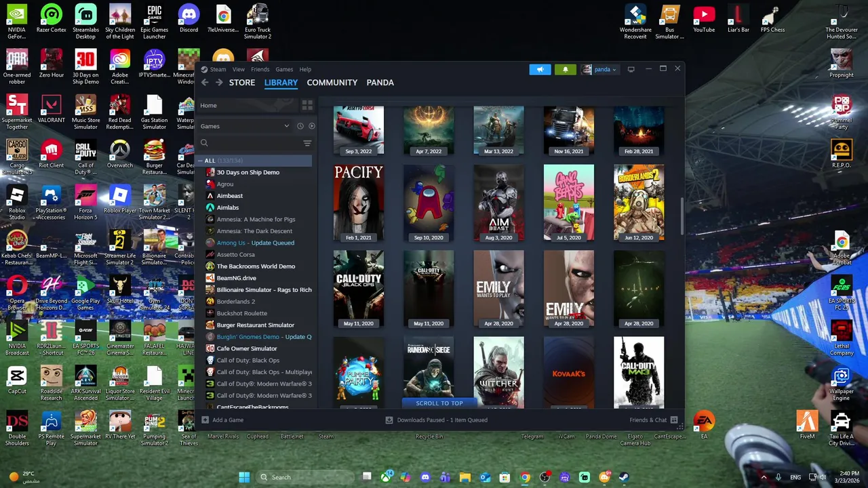Select BeamNG.drive in game list
This screenshot has height=488, width=868.
pyautogui.click(x=236, y=278)
